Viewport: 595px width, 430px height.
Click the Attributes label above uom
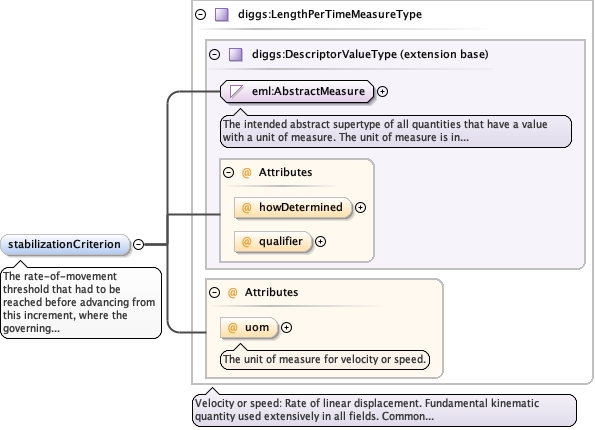[271, 292]
